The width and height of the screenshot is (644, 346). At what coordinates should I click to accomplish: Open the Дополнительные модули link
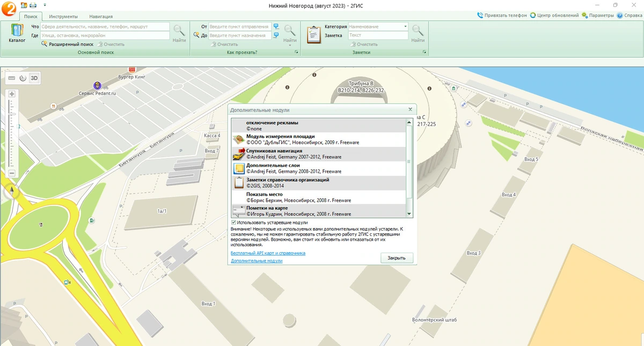coord(257,261)
